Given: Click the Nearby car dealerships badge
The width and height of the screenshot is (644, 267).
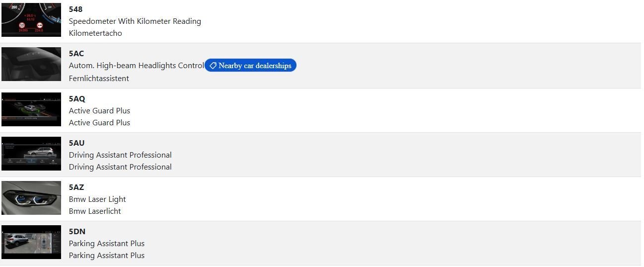Looking at the screenshot, I should [250, 66].
